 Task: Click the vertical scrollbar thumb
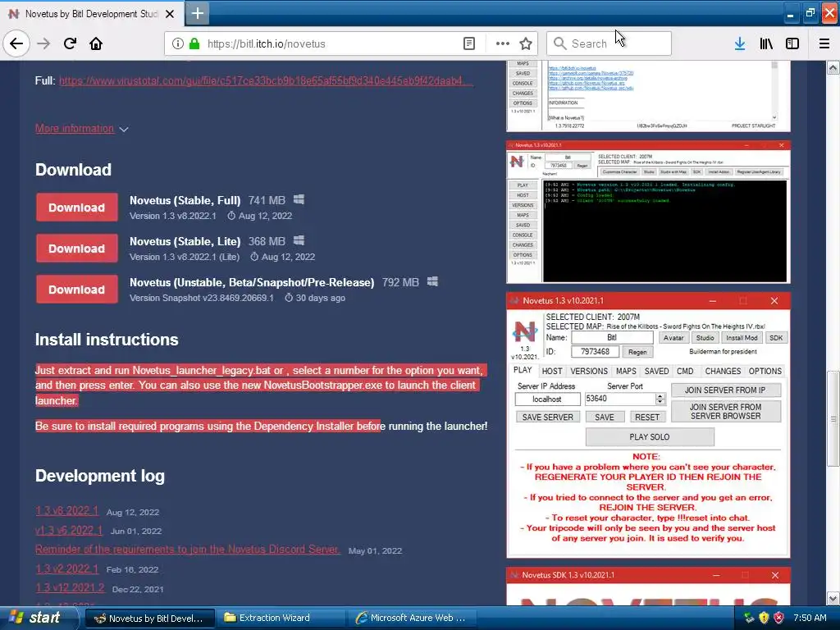pos(833,418)
